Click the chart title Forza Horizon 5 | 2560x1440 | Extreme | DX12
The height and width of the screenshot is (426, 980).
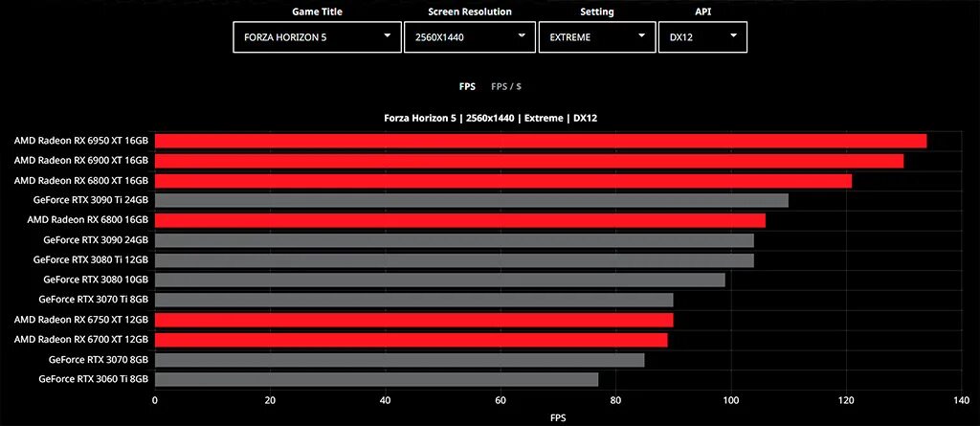click(491, 118)
